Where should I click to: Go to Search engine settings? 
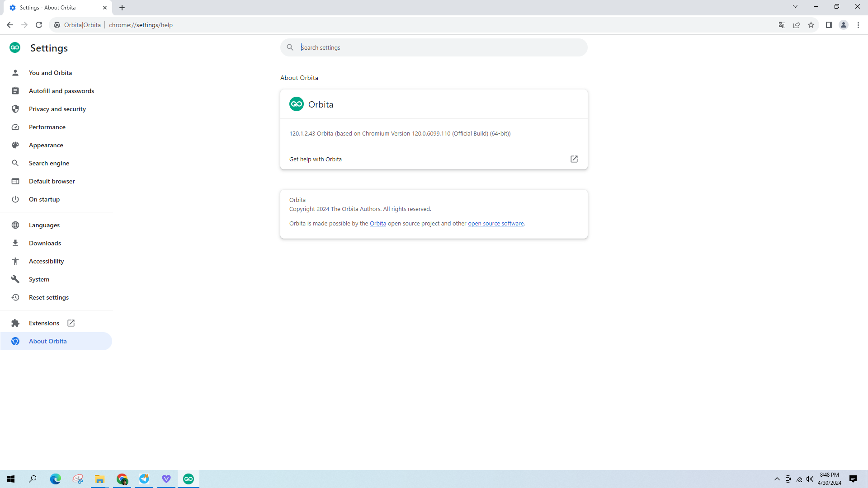tap(49, 163)
